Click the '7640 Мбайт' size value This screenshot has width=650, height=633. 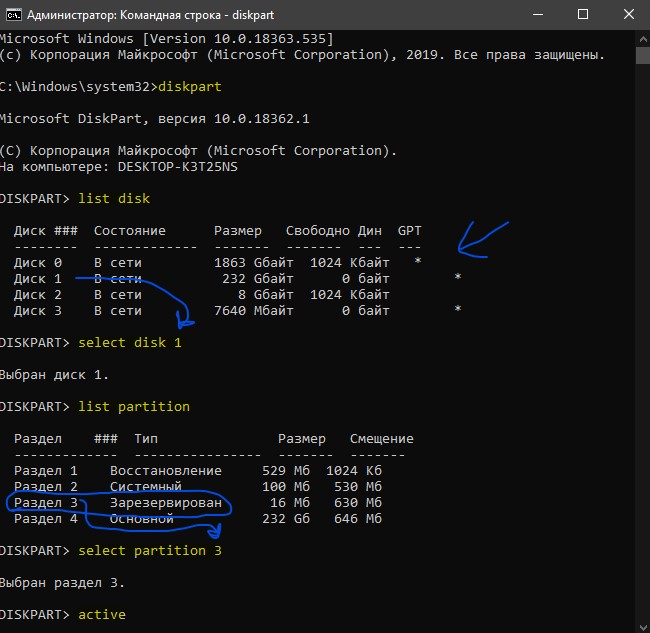coord(254,310)
